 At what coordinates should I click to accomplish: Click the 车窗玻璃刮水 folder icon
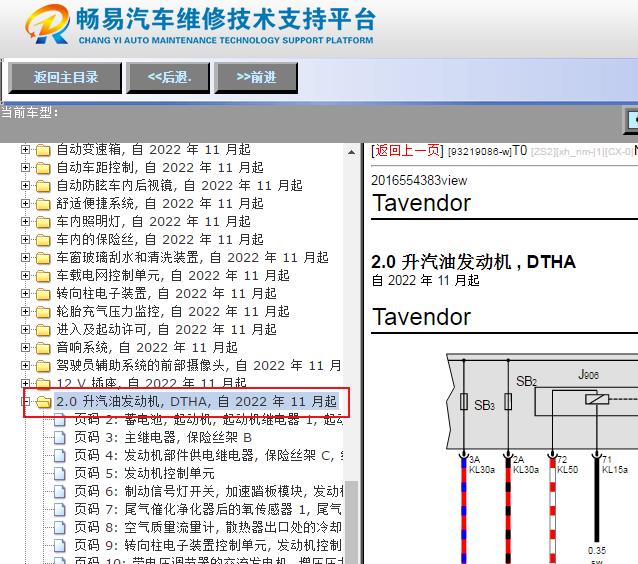point(43,258)
